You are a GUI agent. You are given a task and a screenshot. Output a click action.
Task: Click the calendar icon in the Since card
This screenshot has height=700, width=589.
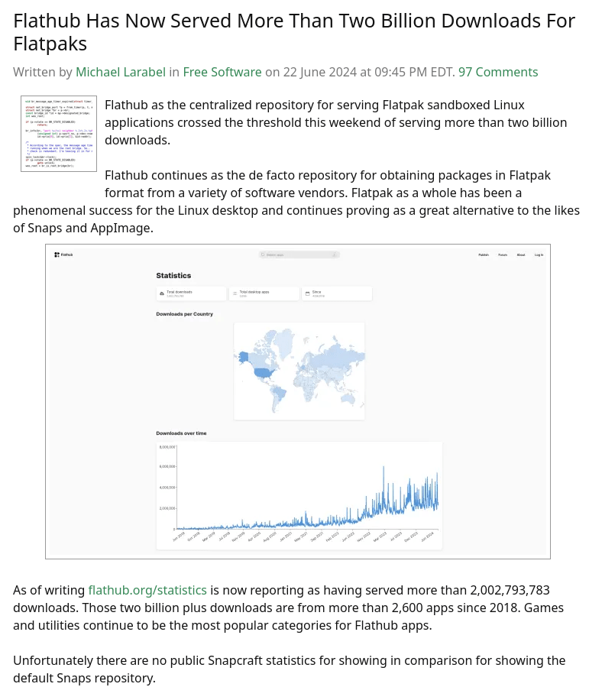click(307, 293)
